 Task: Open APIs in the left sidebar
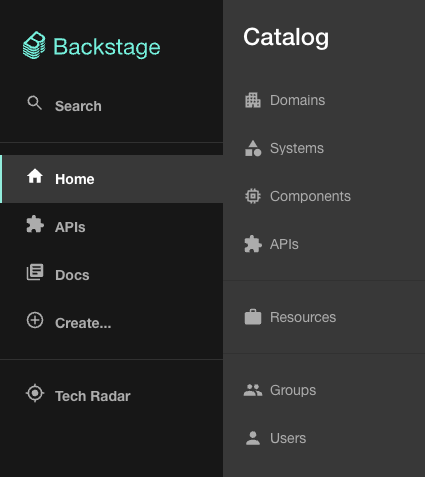[x=111, y=227]
